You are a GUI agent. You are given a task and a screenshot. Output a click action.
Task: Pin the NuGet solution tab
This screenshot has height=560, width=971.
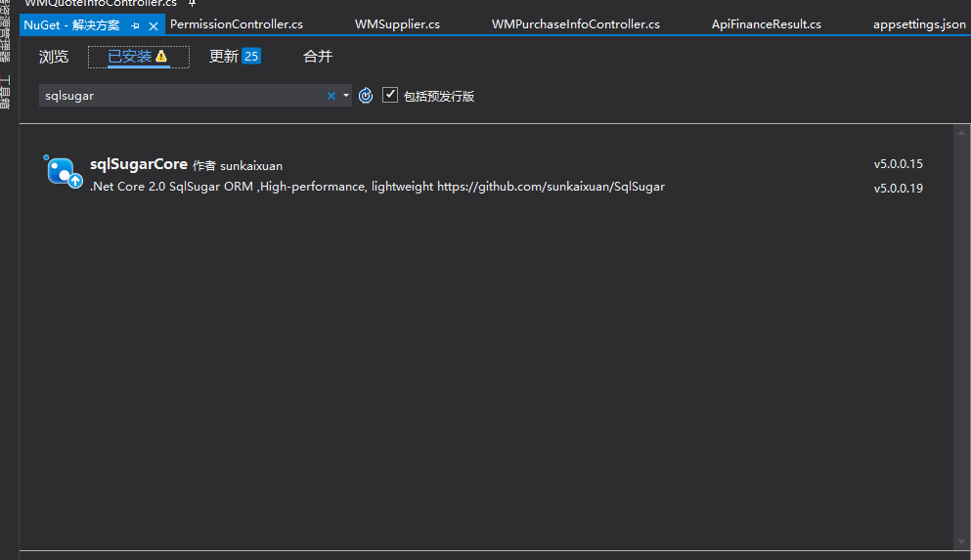click(135, 26)
